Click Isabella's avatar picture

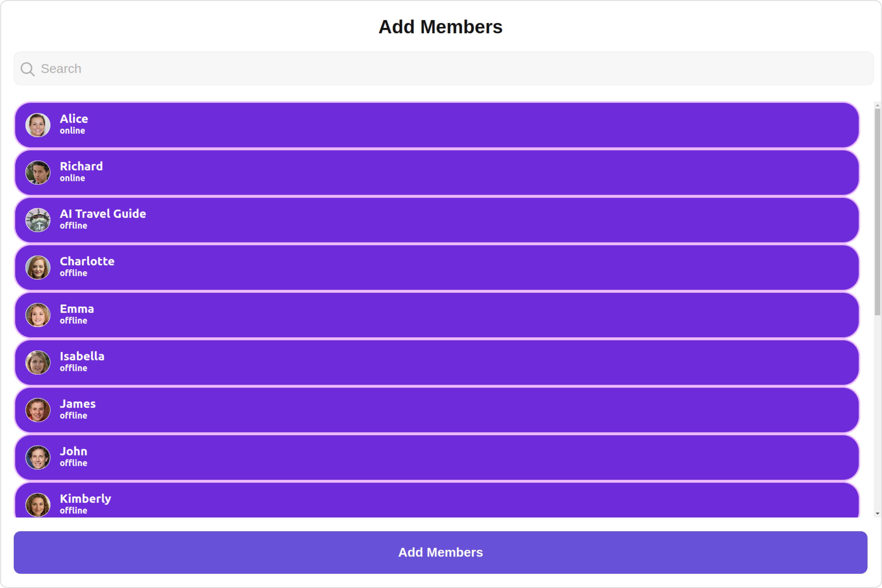[x=38, y=363]
